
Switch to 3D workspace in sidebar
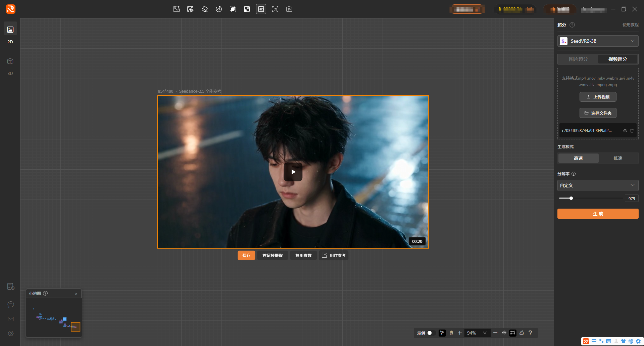click(x=10, y=66)
